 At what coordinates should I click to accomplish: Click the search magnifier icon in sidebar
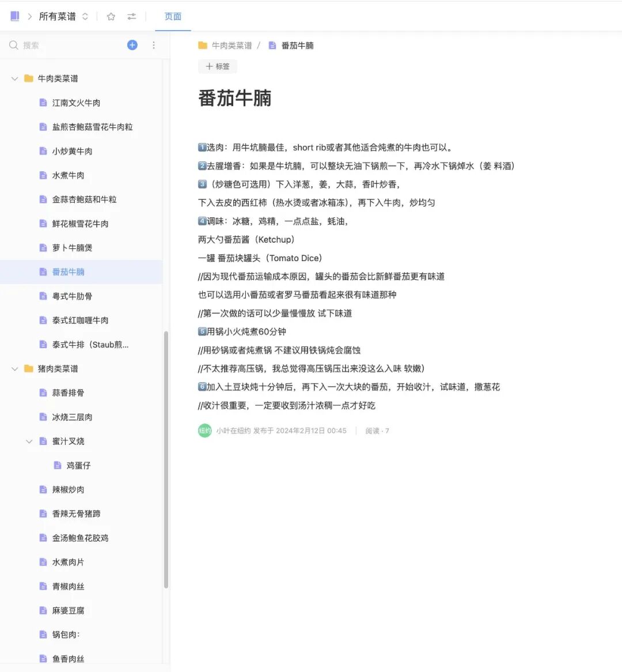13,45
